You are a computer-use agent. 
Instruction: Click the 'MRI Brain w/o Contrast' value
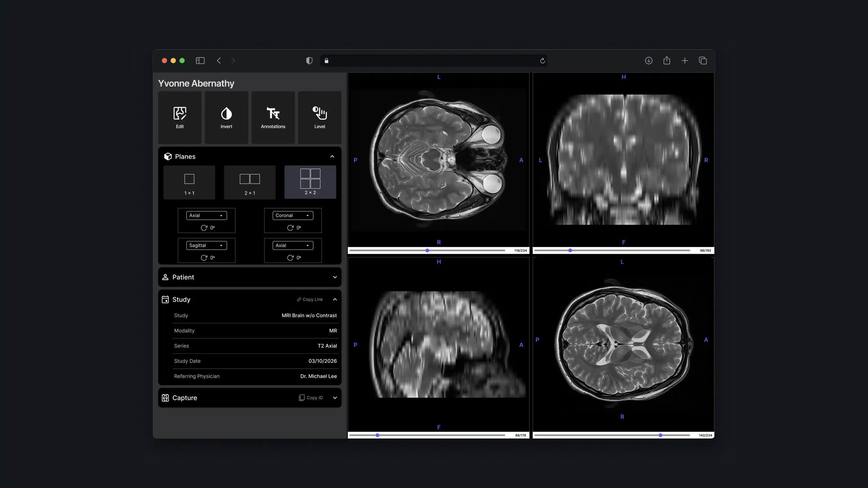pyautogui.click(x=309, y=316)
